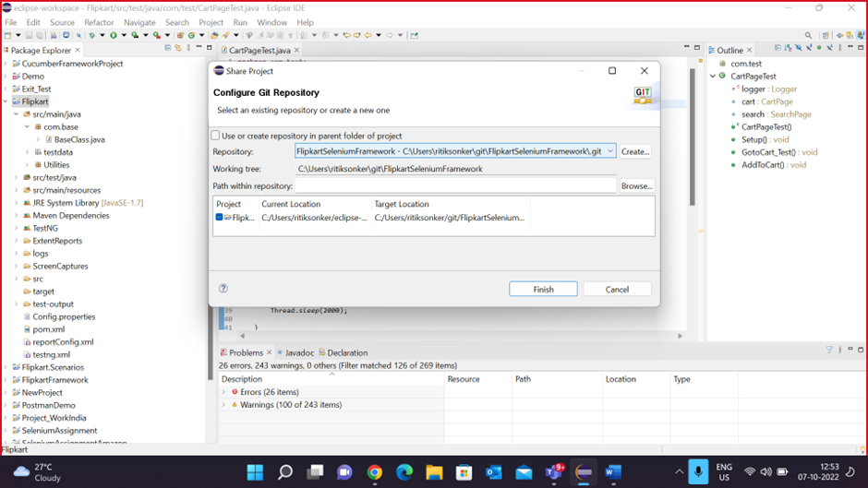The height and width of the screenshot is (488, 868).
Task: Expand the Maven Dependencies node
Action: pyautogui.click(x=16, y=216)
